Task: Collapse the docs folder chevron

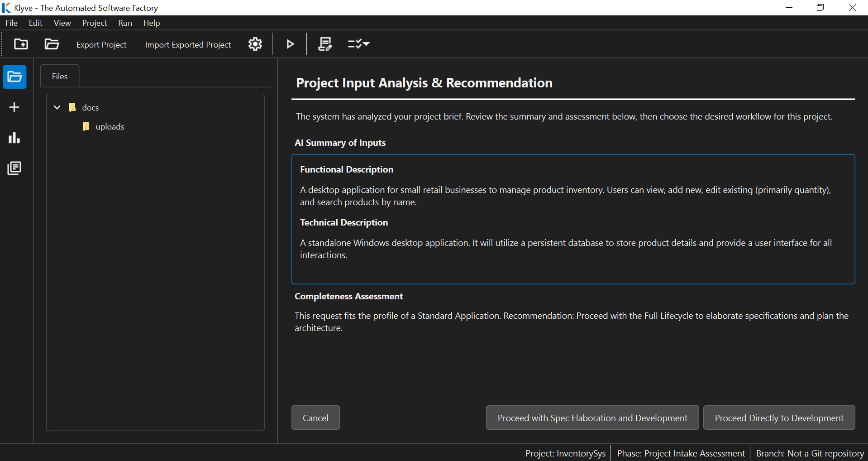Action: point(57,107)
